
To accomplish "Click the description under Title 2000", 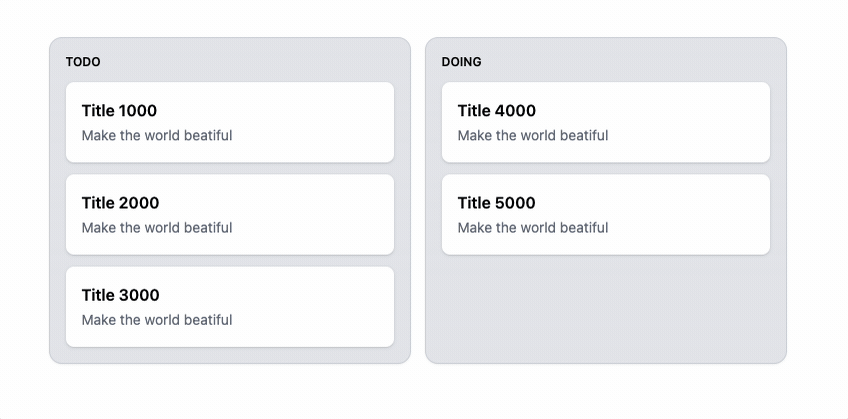I will [x=157, y=228].
